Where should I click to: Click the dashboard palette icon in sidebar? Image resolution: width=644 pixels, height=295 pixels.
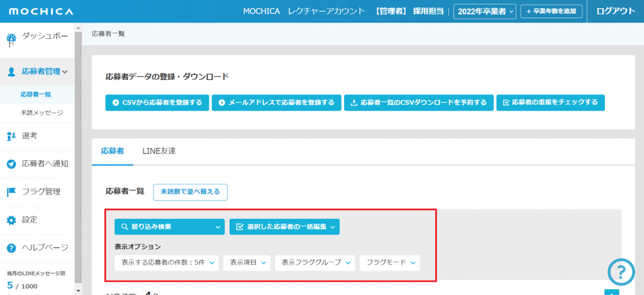(x=11, y=41)
